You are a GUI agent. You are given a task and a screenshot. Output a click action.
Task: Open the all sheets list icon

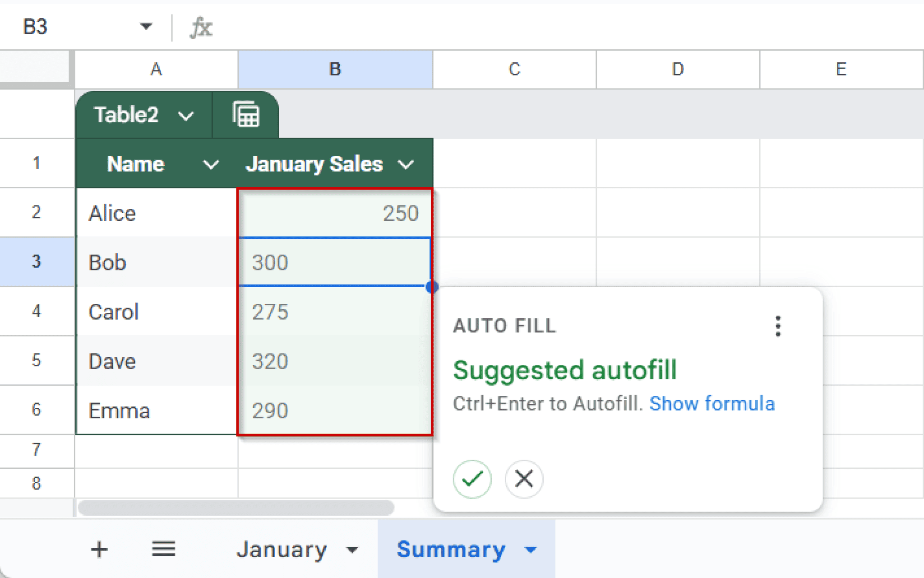pos(163,550)
